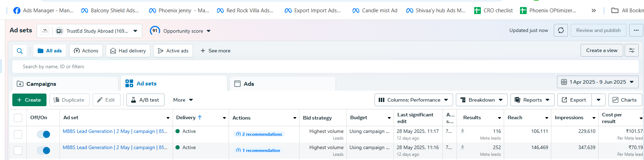Image resolution: width=644 pixels, height=160 pixels.
Task: Sort by Delivery using the arrow icon
Action: point(200,117)
